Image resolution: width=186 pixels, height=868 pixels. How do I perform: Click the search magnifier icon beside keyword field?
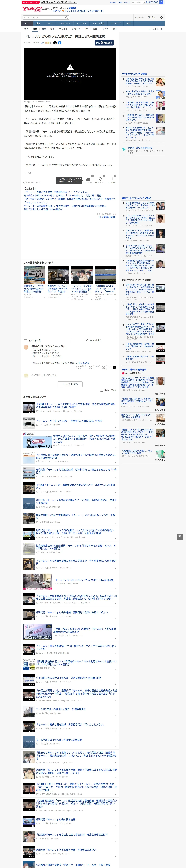coord(66,18)
